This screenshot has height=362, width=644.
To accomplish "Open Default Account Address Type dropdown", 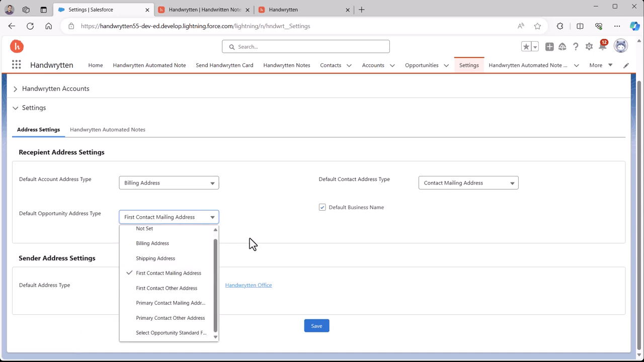I will pyautogui.click(x=169, y=183).
